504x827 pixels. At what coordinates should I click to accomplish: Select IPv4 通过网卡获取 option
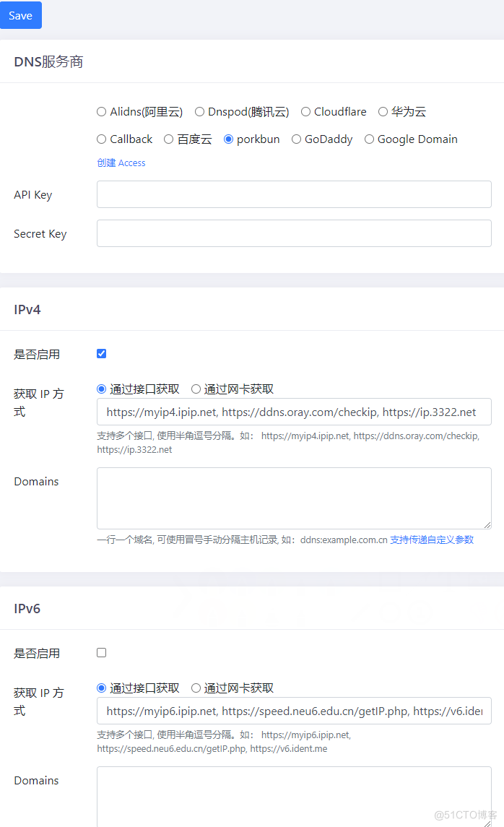[x=196, y=389]
